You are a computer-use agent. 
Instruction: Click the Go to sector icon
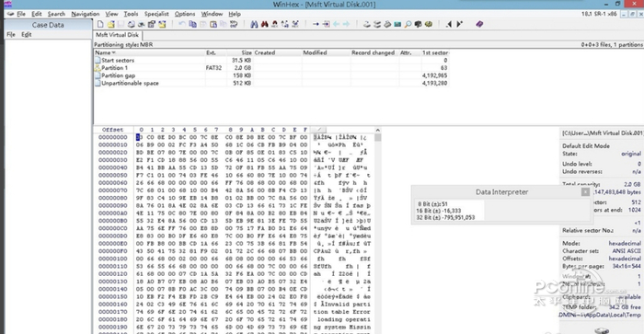[x=326, y=24]
